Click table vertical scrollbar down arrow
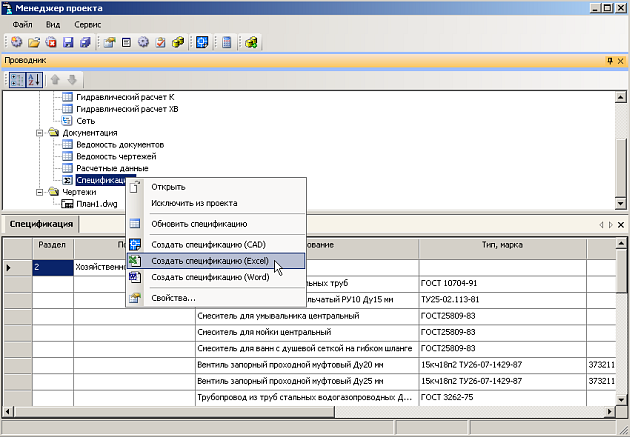The image size is (630, 437). point(621,400)
